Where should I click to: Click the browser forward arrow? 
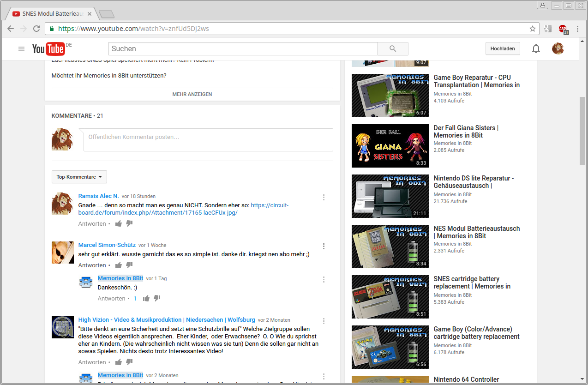click(x=24, y=29)
